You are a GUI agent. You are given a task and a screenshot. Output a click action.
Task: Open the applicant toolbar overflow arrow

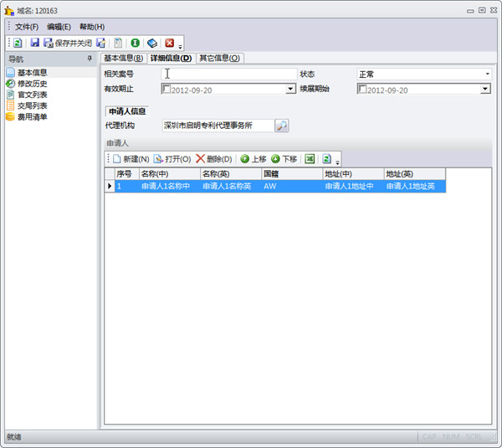click(x=337, y=162)
